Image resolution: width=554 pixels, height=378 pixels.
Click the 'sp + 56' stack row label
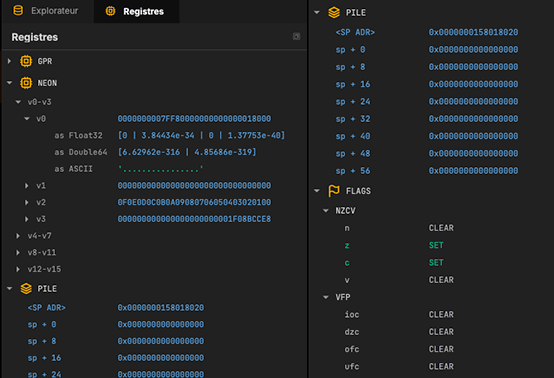(x=353, y=171)
